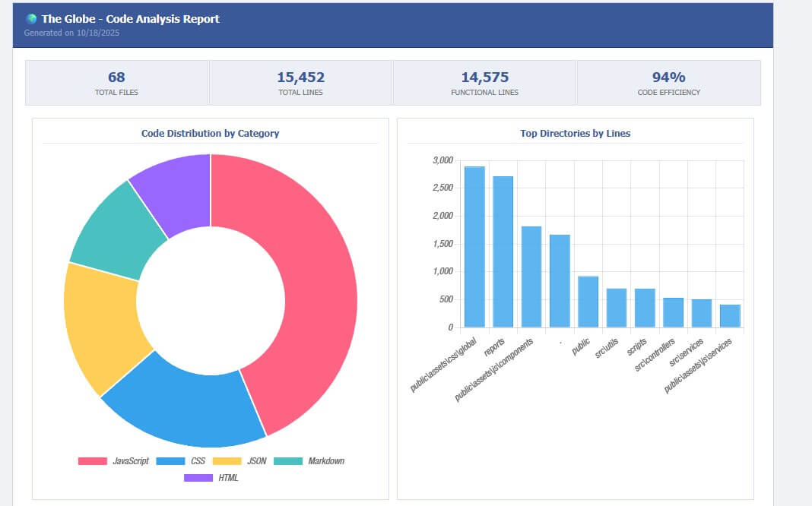This screenshot has height=506, width=812.
Task: Click the Functional Lines stat card
Action: pyautogui.click(x=484, y=83)
